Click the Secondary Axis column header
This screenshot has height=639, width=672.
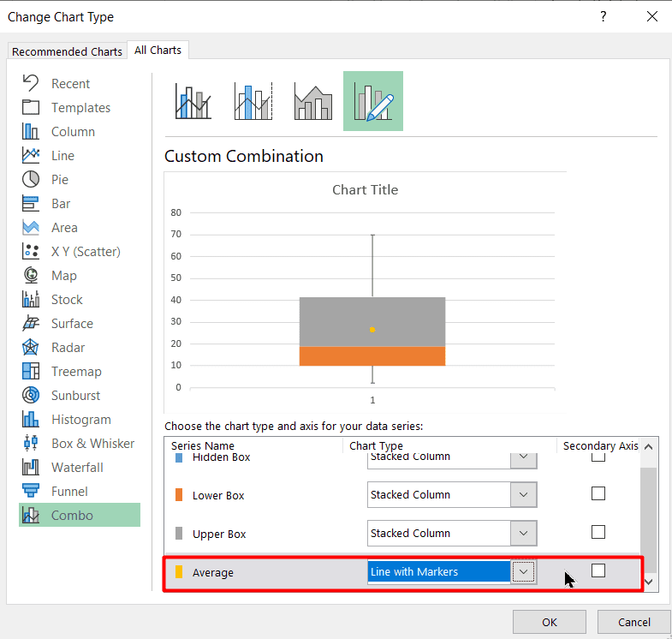pos(600,445)
